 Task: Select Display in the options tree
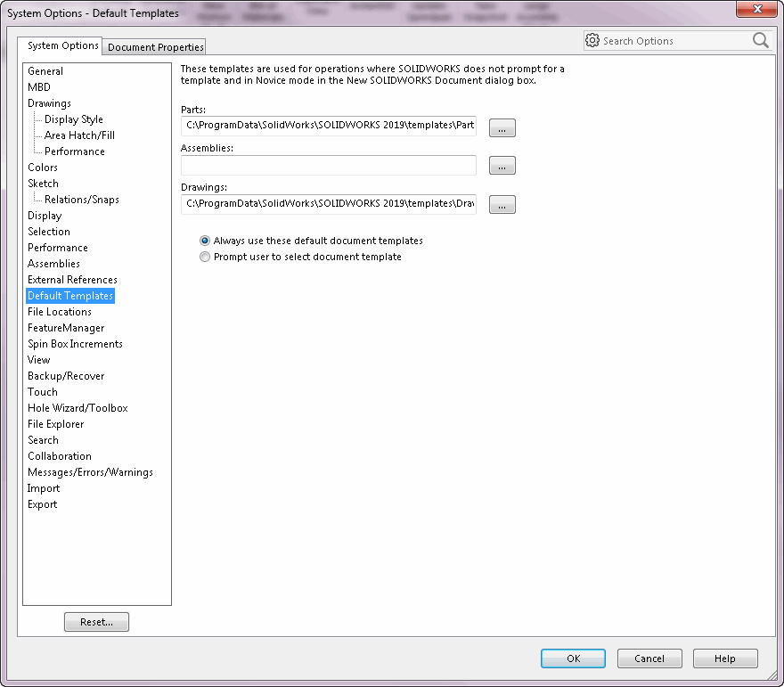(45, 216)
